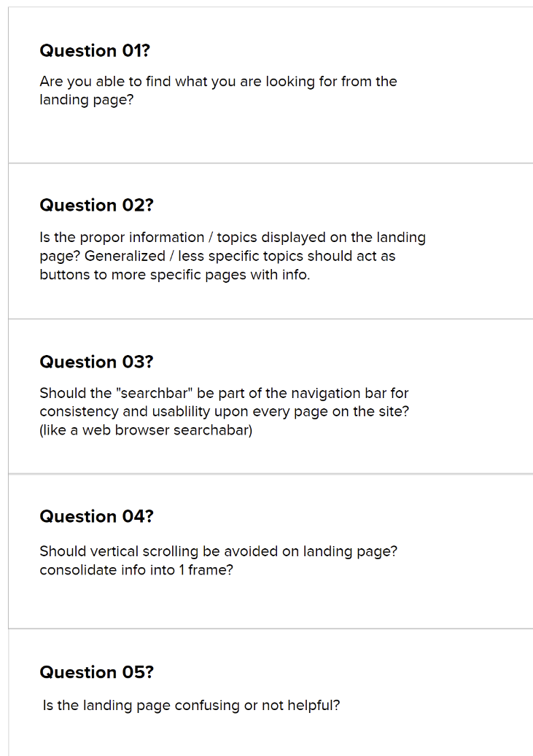Click the line starting "consistency and usablility"

pos(224,411)
